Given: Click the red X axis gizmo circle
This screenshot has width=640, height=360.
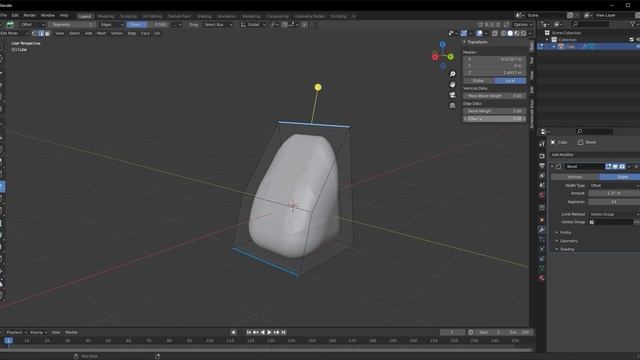Looking at the screenshot, I should 435,57.
